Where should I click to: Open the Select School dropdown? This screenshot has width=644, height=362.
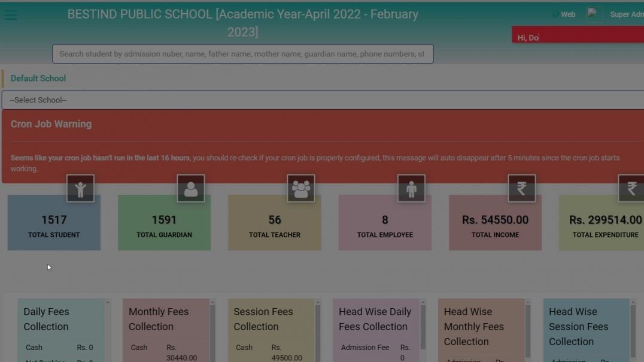pos(322,100)
